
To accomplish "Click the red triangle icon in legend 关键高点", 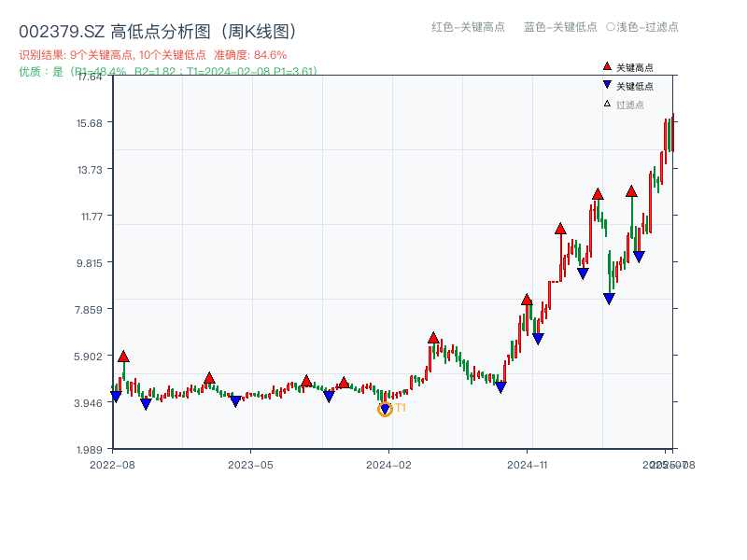I will tap(607, 66).
